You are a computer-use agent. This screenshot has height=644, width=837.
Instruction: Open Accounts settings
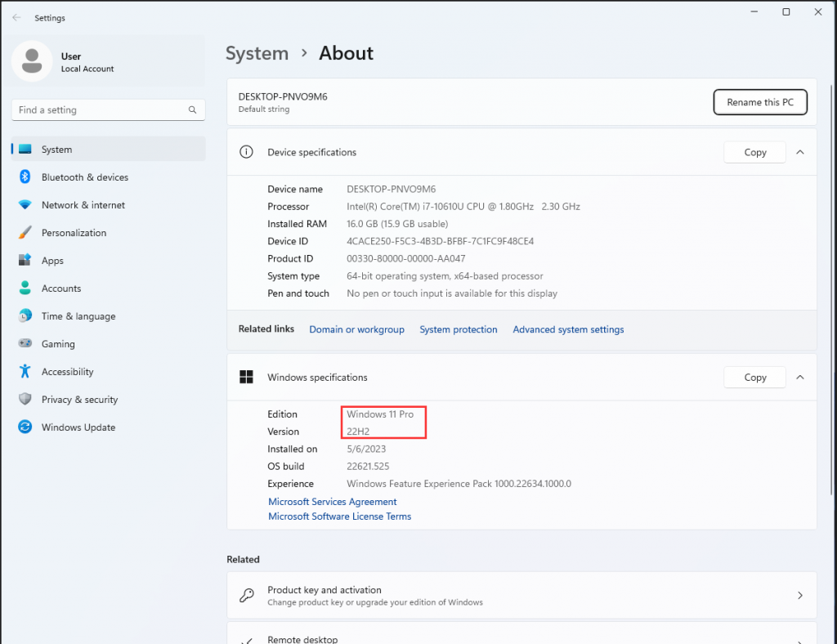point(109,288)
